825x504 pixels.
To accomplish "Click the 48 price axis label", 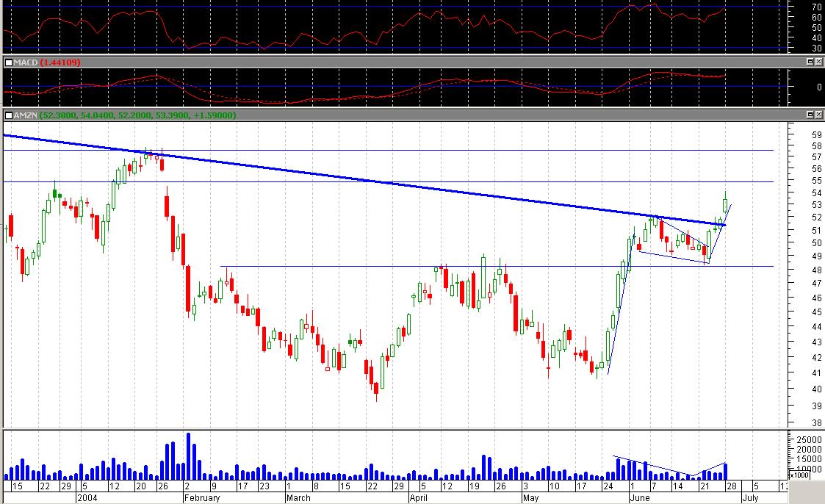I will point(817,270).
